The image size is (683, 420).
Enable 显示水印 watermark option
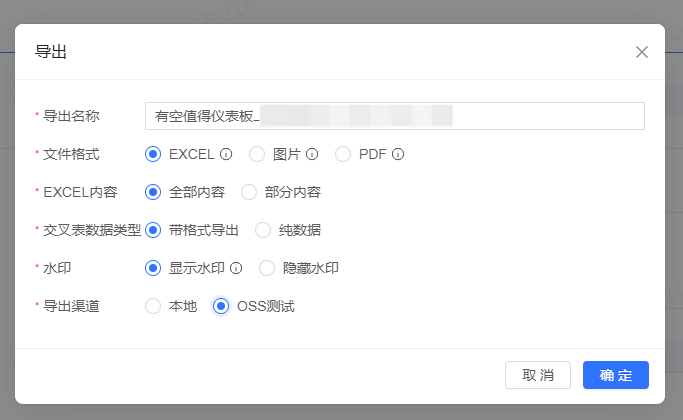tap(153, 268)
